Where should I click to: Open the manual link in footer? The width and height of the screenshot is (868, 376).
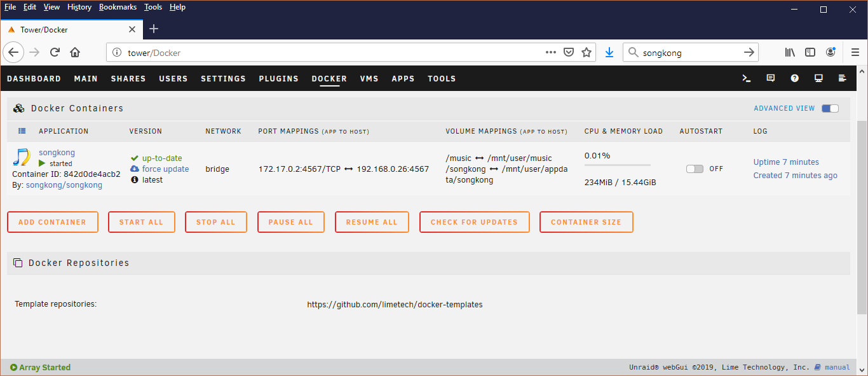pos(837,367)
